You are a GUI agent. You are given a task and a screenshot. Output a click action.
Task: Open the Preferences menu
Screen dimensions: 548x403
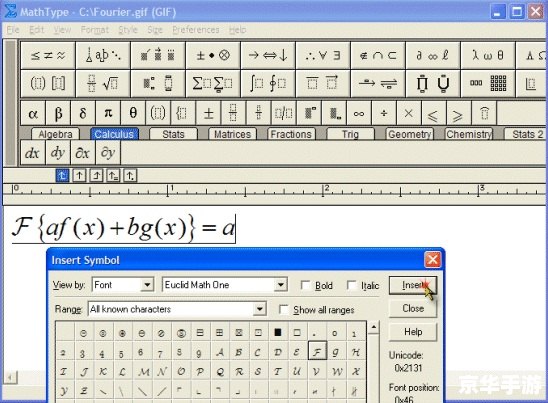(196, 30)
